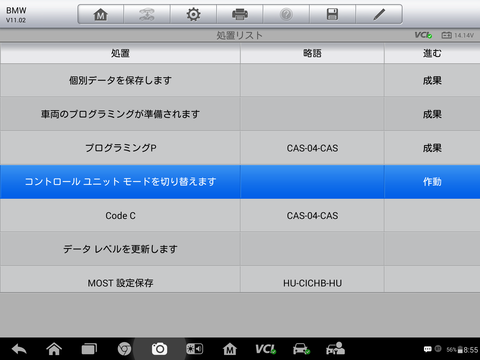Click CAS-04-CAS in プログラミングP row
Screen dimensions: 480x360
312,148
